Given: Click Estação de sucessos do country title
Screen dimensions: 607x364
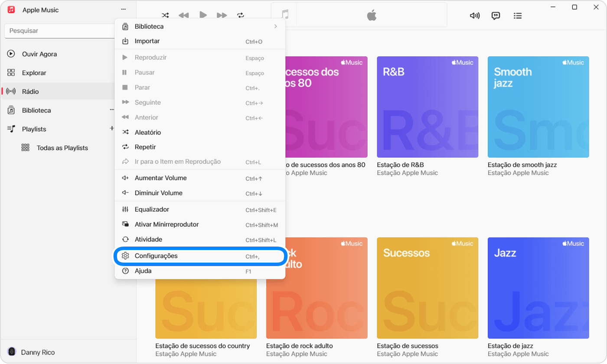Looking at the screenshot, I should 202,346.
